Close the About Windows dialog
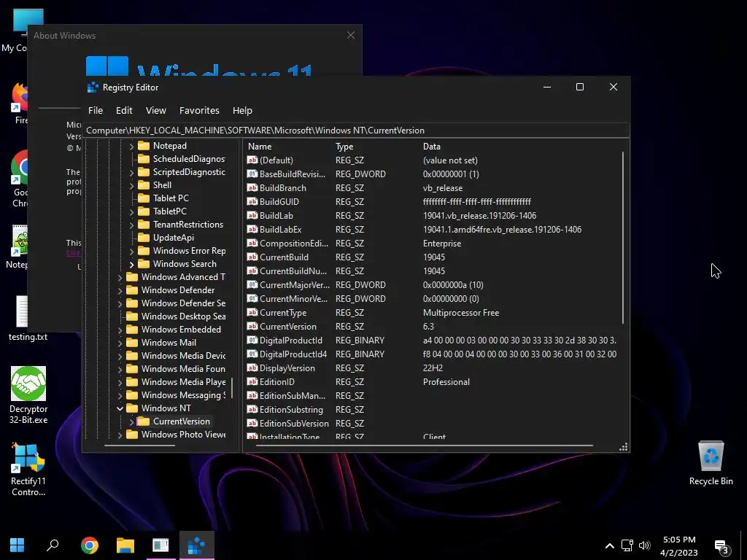747x560 pixels. [x=351, y=35]
